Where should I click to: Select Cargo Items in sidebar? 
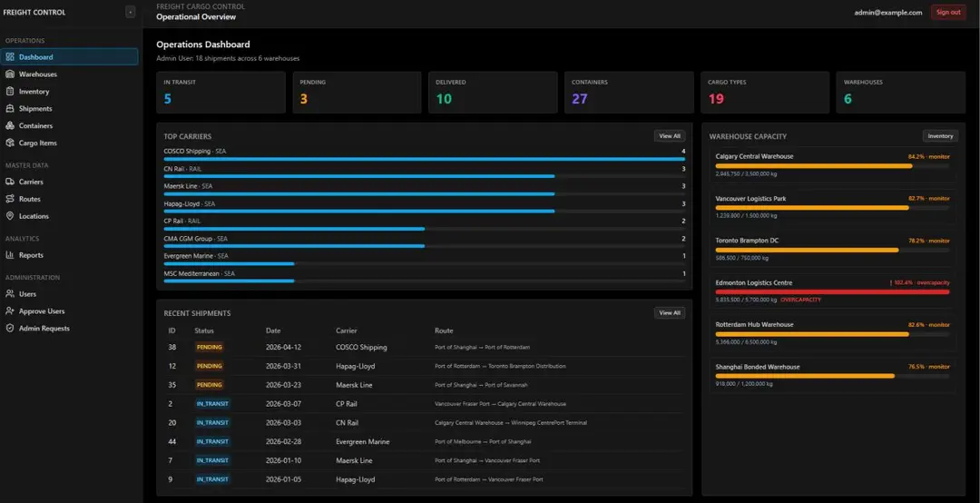pos(69,143)
